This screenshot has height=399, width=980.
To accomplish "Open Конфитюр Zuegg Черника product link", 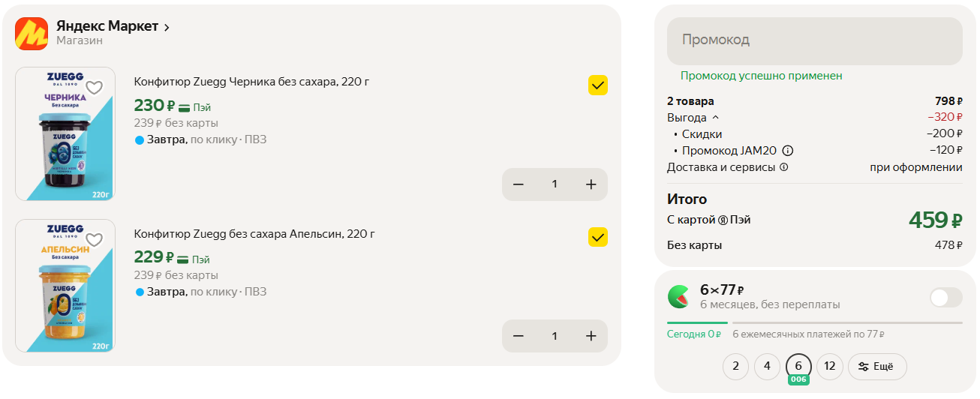I will coord(251,82).
